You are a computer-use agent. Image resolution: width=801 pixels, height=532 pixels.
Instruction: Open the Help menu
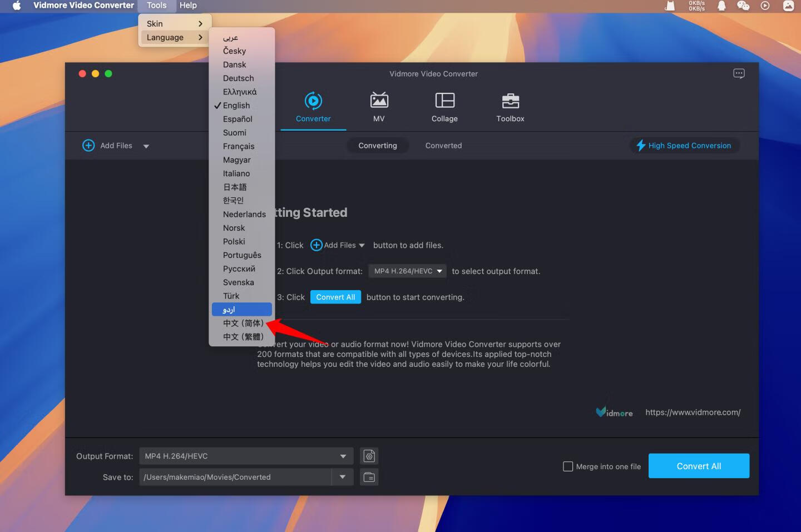click(188, 6)
